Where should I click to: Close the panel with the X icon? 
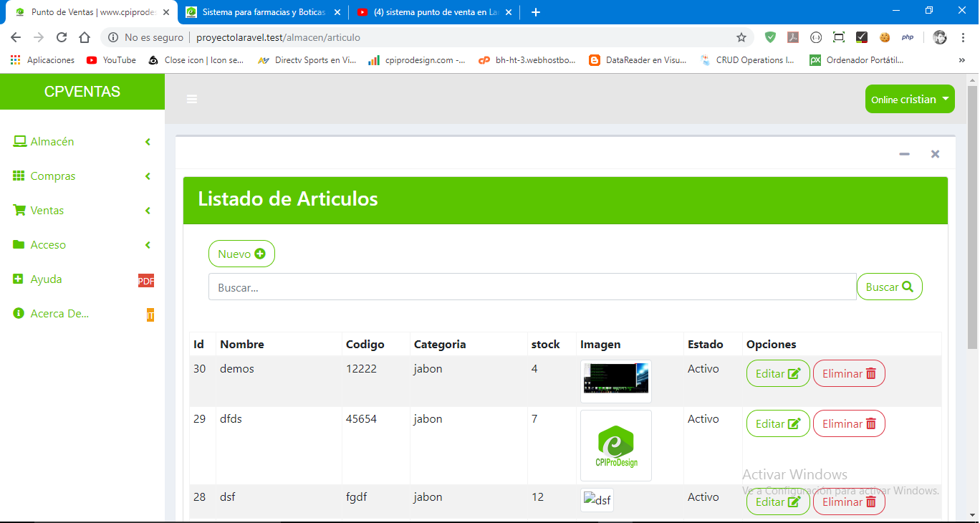click(x=935, y=154)
